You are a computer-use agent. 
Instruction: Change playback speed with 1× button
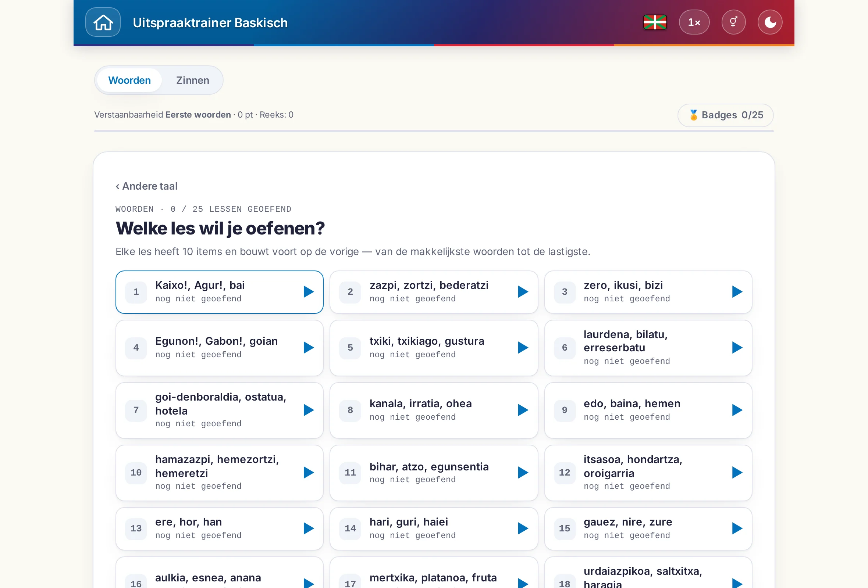694,22
